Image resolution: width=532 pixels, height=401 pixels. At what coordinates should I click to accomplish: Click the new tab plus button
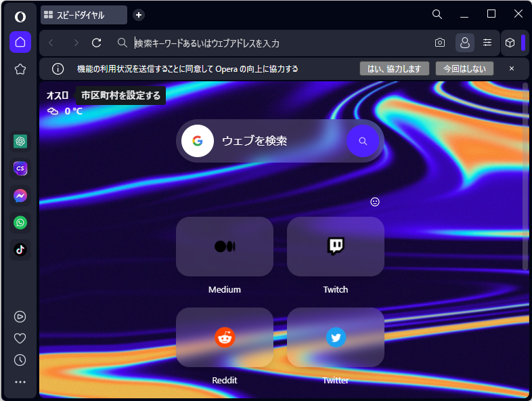click(x=139, y=15)
